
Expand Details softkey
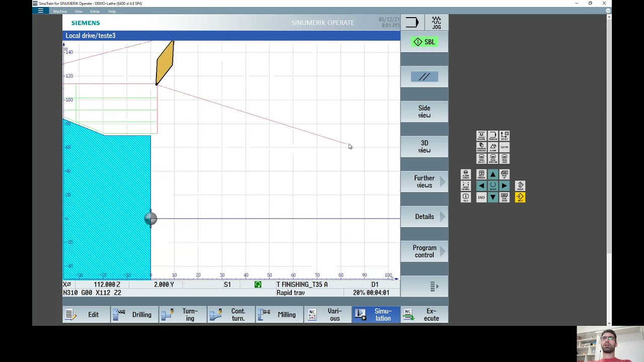tap(424, 217)
